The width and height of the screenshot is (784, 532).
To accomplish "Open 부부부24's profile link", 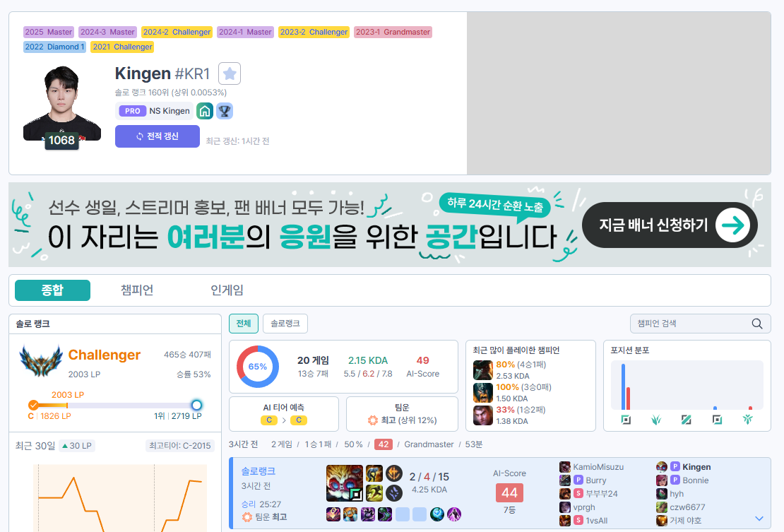I will (x=602, y=494).
